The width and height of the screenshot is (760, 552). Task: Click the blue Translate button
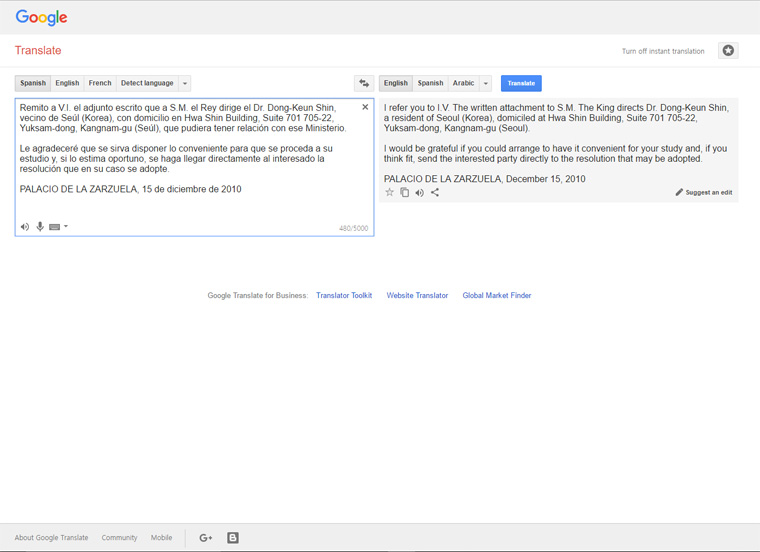[521, 83]
